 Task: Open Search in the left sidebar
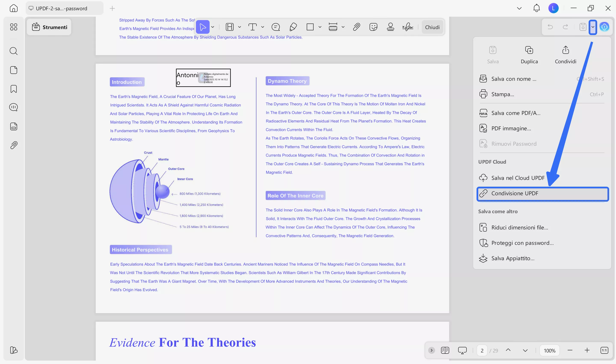tap(13, 51)
